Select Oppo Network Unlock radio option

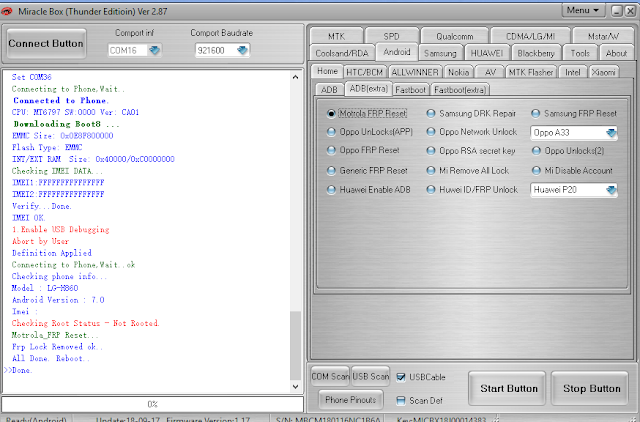431,132
